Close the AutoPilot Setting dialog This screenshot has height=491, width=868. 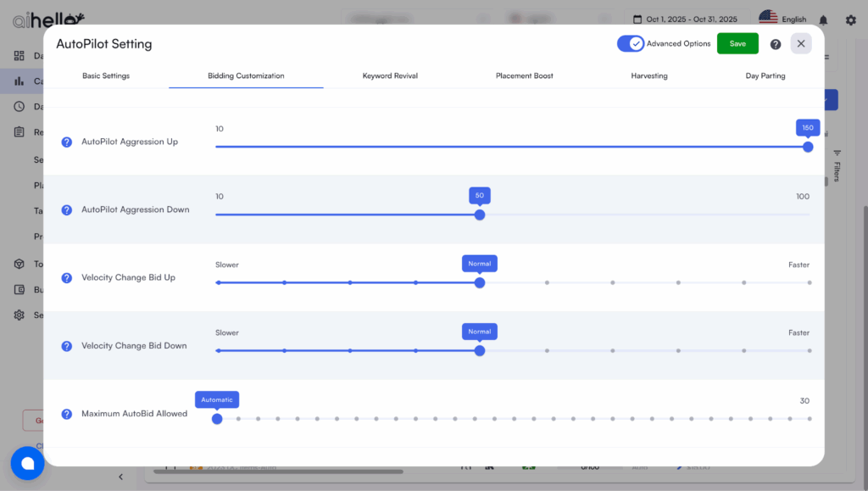tap(801, 43)
